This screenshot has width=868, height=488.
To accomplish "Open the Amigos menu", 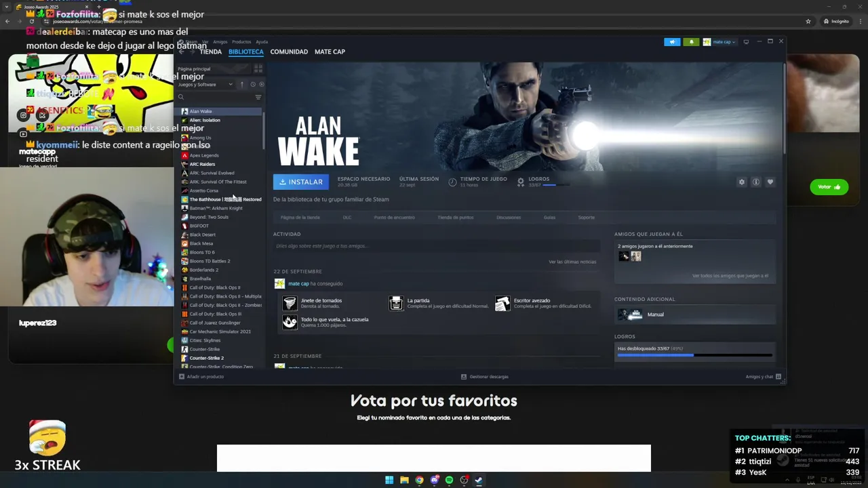I will 220,42.
